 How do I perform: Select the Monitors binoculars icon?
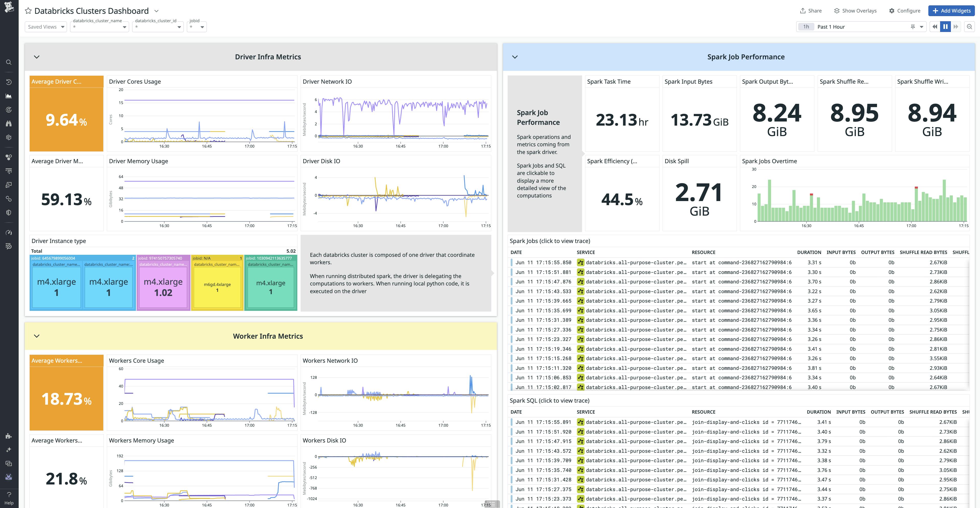(x=8, y=123)
